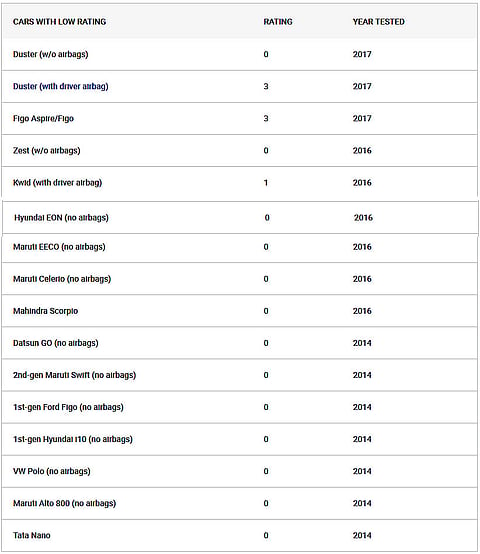This screenshot has height=554, width=480.
Task: Select 2nd-gen Maruti Swift (no airbags)
Action: (x=75, y=375)
